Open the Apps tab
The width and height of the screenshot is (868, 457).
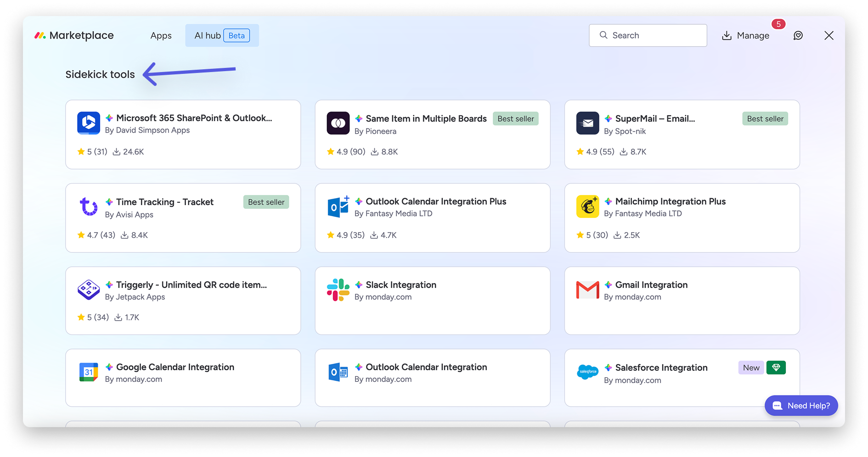(x=161, y=35)
